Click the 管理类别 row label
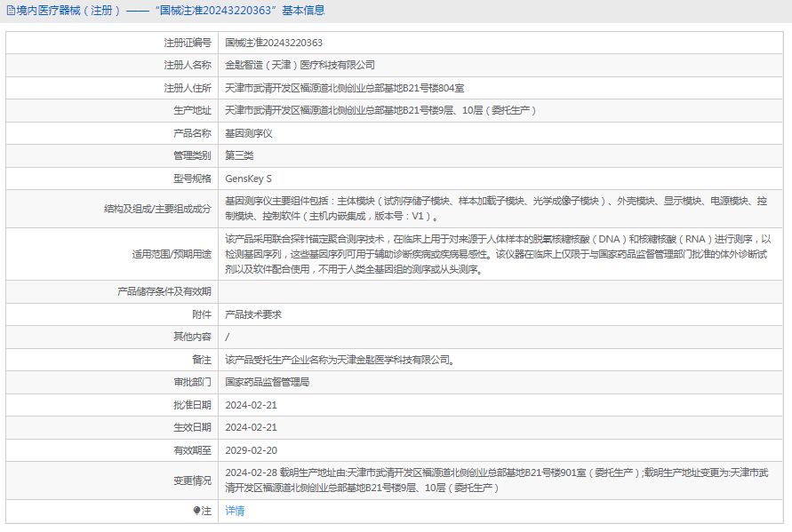The width and height of the screenshot is (792, 532). 192,155
